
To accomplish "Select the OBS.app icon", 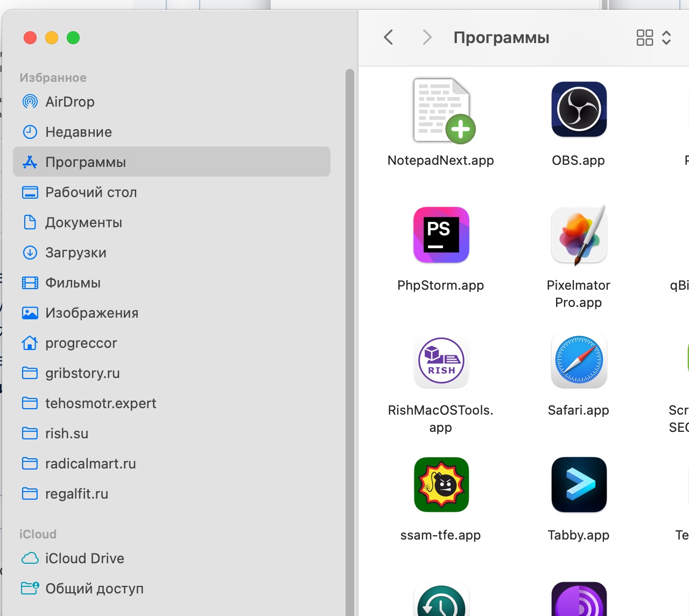I will (x=579, y=110).
